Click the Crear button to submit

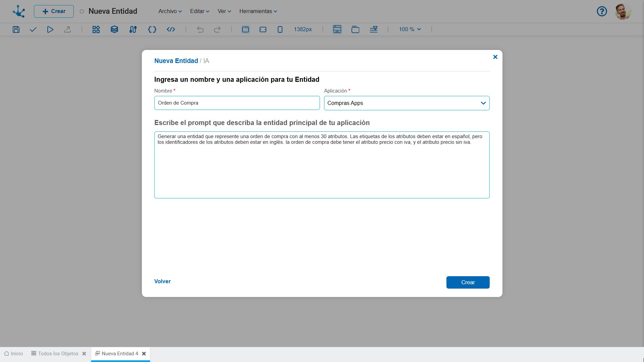point(468,282)
